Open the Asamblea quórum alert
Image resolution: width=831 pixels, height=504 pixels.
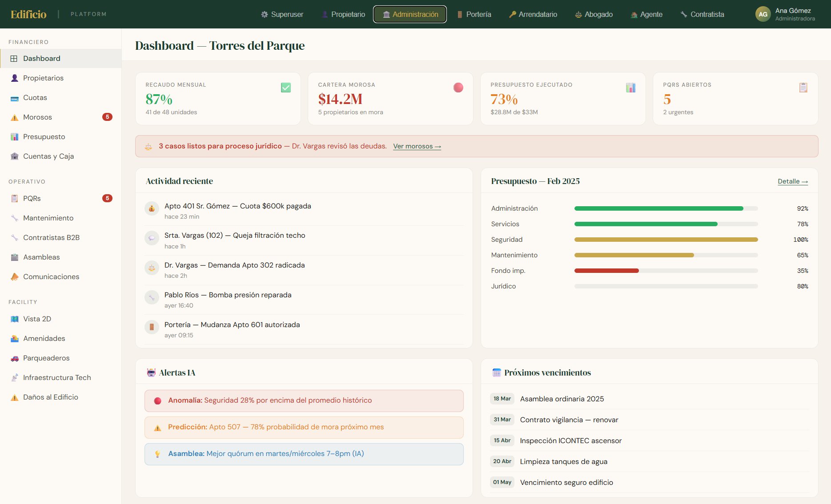point(304,454)
